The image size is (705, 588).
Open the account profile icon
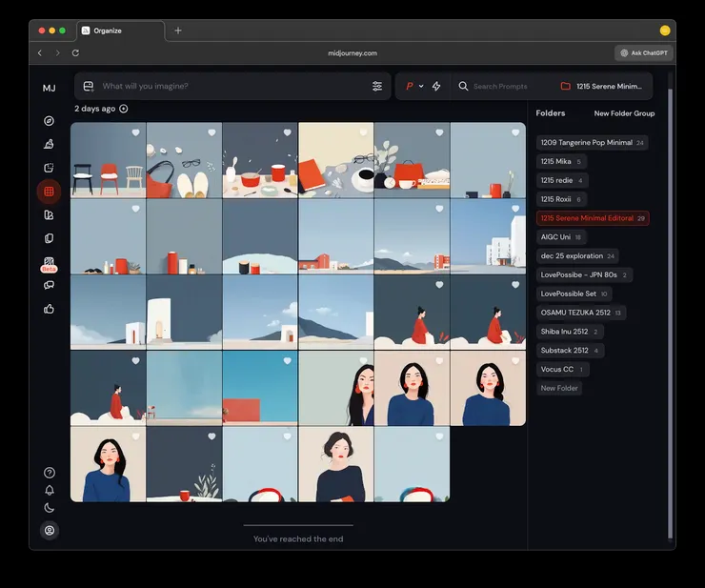(50, 530)
